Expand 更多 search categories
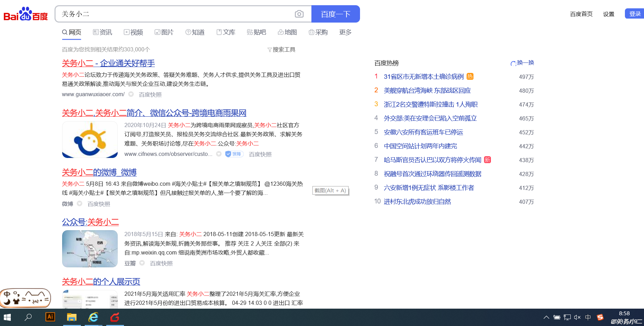This screenshot has height=326, width=644. (345, 32)
